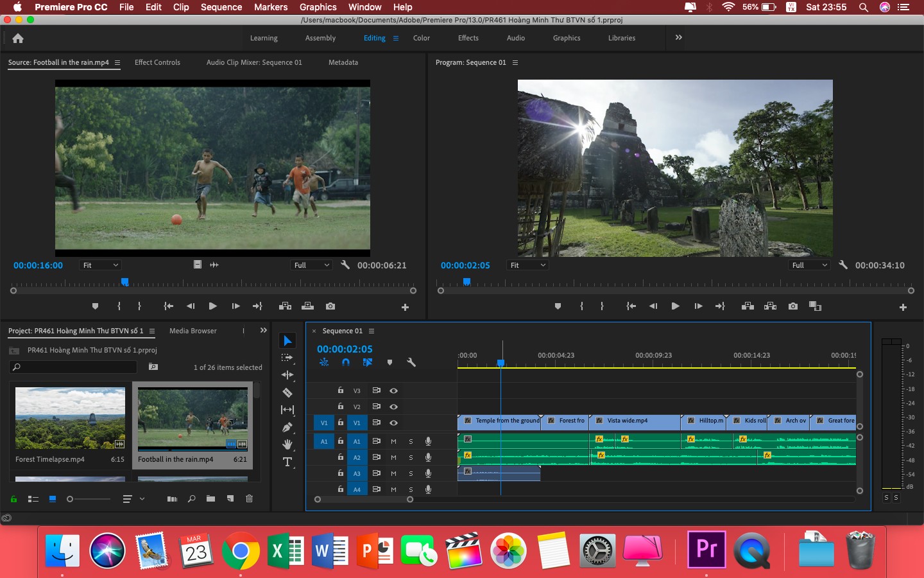
Task: Open Source monitor Fit zoom dropdown
Action: click(100, 265)
